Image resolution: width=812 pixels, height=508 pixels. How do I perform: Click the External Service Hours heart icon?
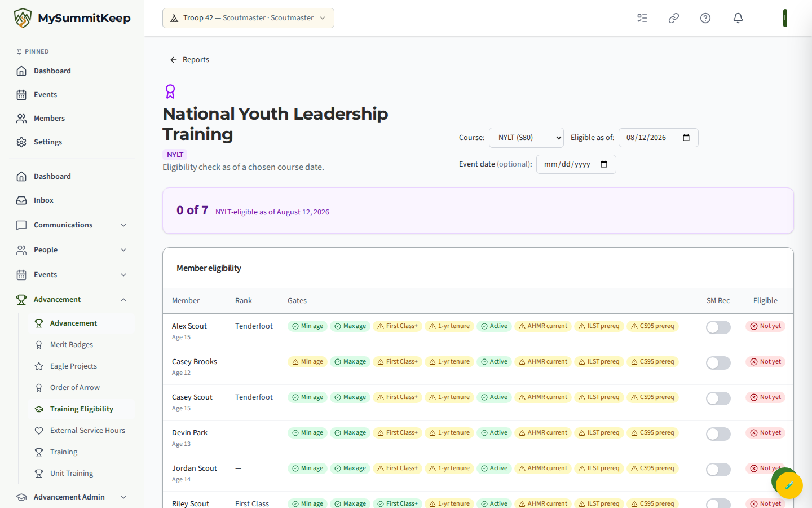pyautogui.click(x=39, y=431)
